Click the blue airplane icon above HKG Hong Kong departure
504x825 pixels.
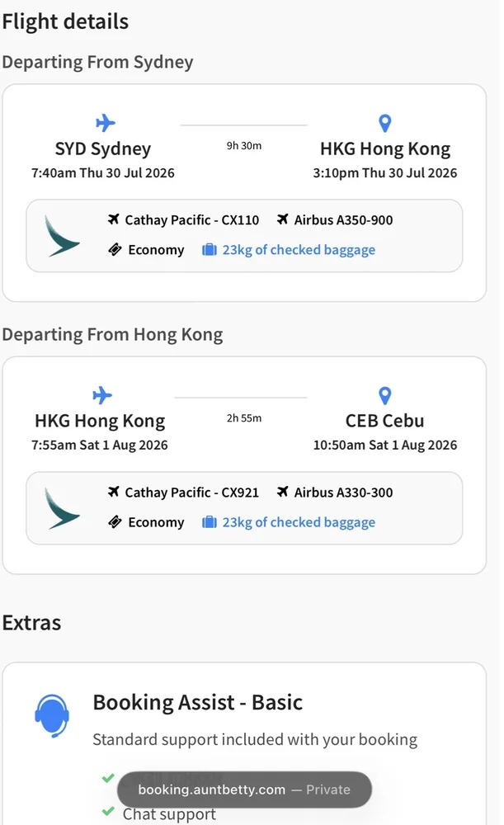[x=102, y=395]
